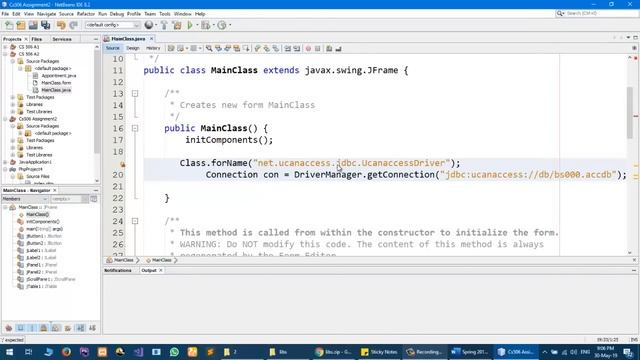Click the Undo toolbar icon
Image resolution: width=640 pixels, height=360 pixels.
pyautogui.click(x=61, y=25)
